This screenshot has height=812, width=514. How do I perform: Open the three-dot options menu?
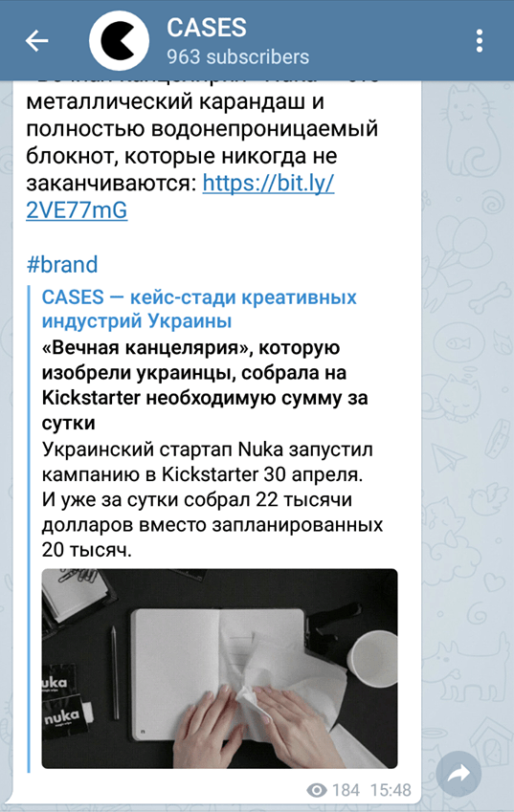click(x=480, y=40)
